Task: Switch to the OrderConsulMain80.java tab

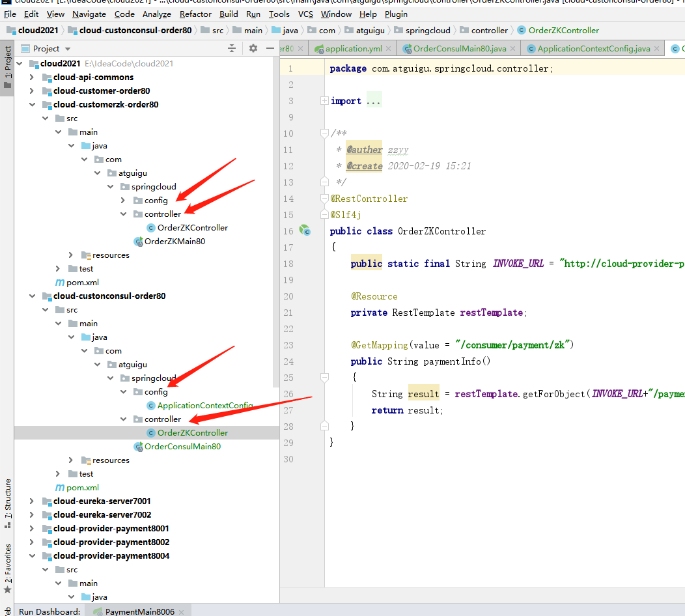Action: (x=460, y=48)
